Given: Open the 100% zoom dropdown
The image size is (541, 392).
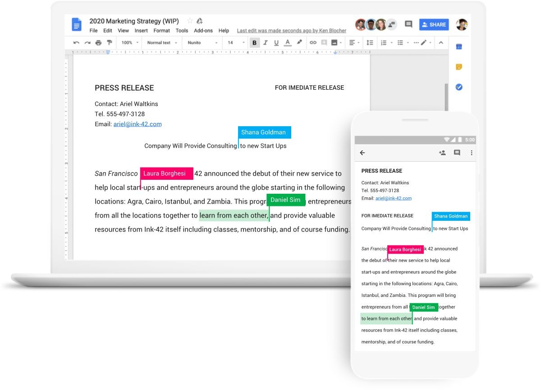Looking at the screenshot, I should coord(130,43).
